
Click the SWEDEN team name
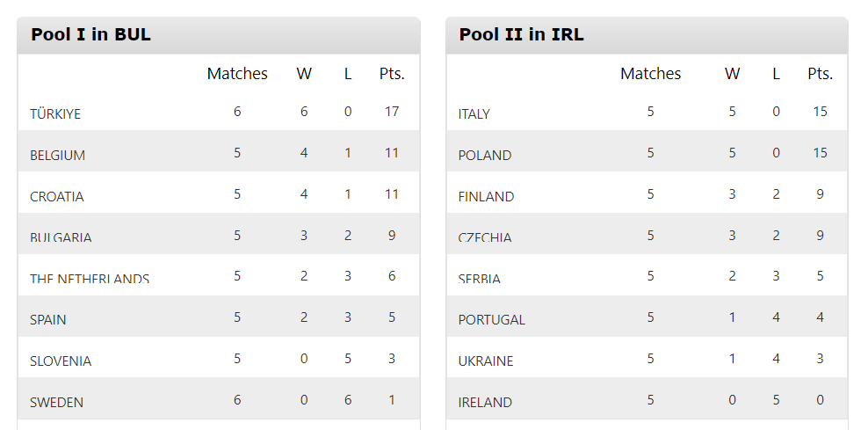click(56, 402)
